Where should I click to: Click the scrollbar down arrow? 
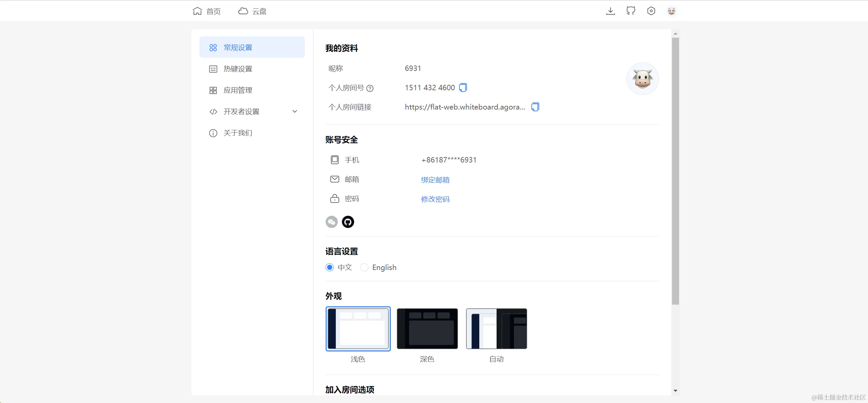(x=675, y=391)
